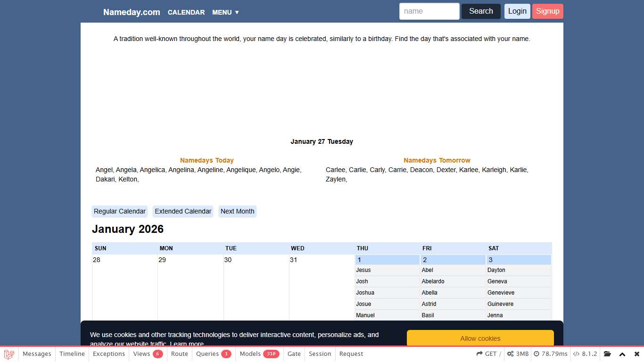Click the Login button
The width and height of the screenshot is (644, 362).
[x=517, y=11]
